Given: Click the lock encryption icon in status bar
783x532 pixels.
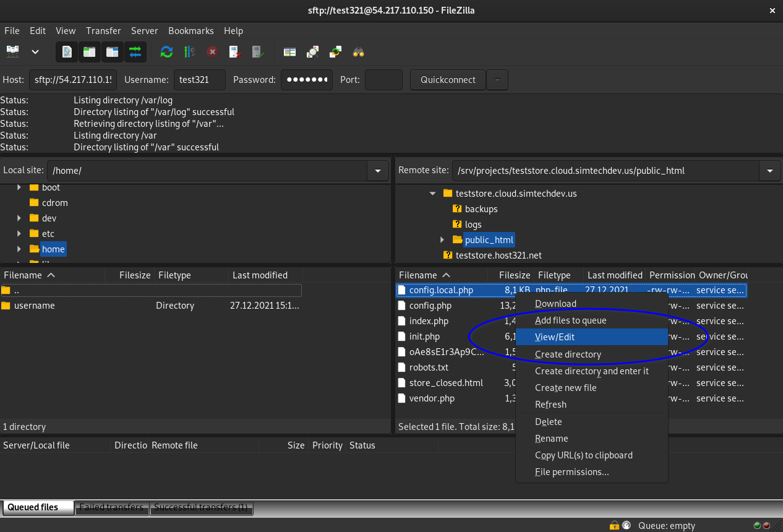Looking at the screenshot, I should tap(614, 526).
